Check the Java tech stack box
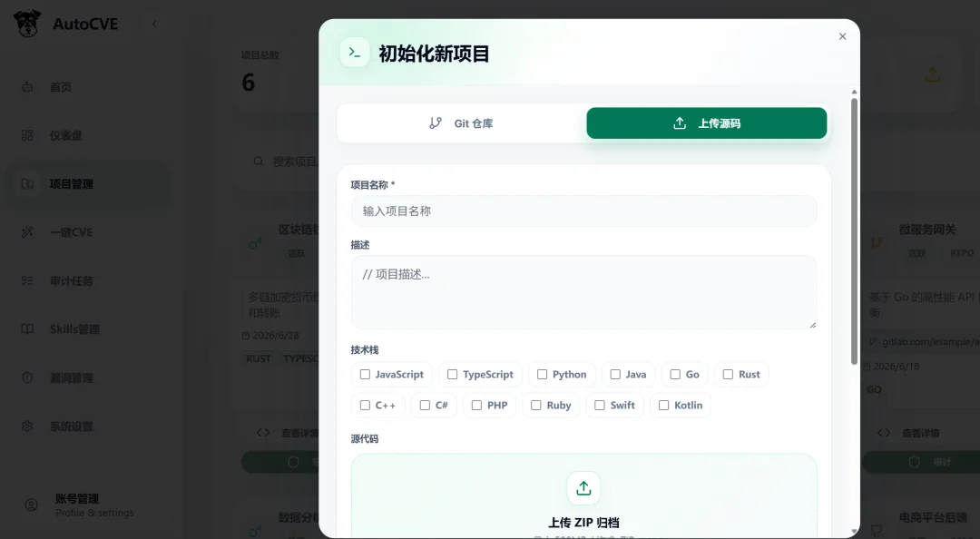The image size is (980, 539). click(x=615, y=374)
